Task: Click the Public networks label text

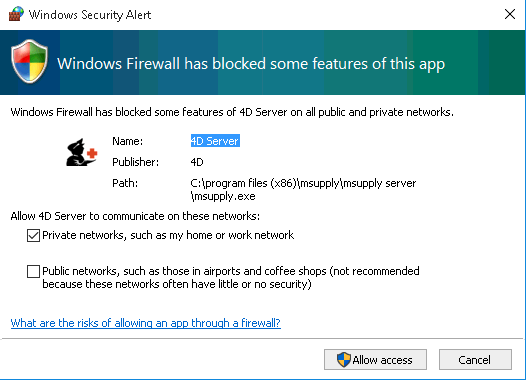Action: [231, 277]
